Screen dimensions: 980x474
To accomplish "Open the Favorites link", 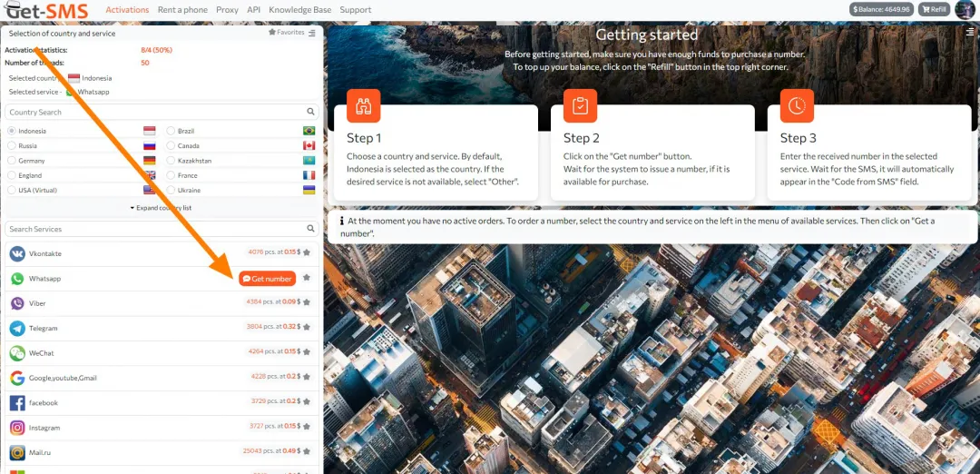I will [x=286, y=33].
